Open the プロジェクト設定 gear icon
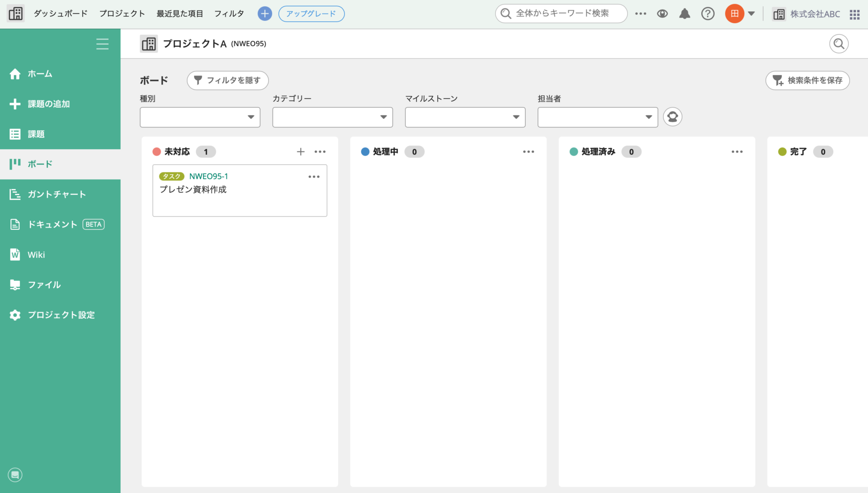Viewport: 868px width, 493px height. click(15, 315)
